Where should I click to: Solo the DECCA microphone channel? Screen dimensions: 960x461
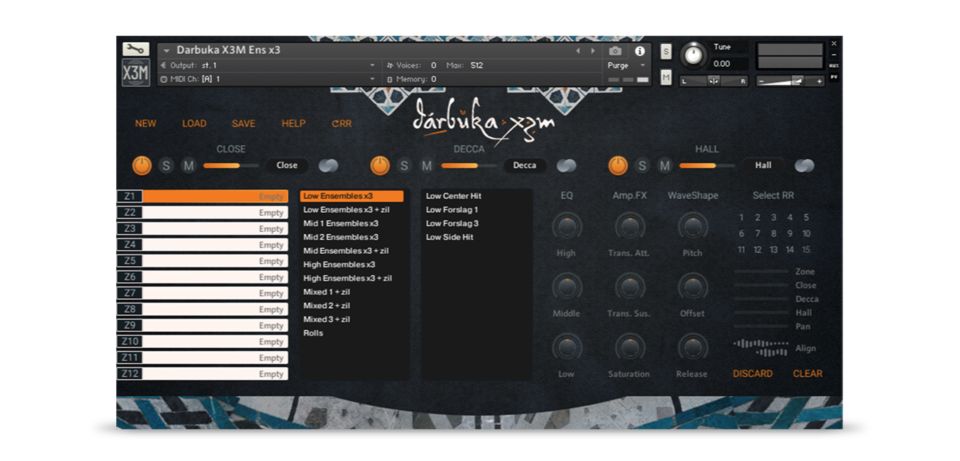[404, 166]
